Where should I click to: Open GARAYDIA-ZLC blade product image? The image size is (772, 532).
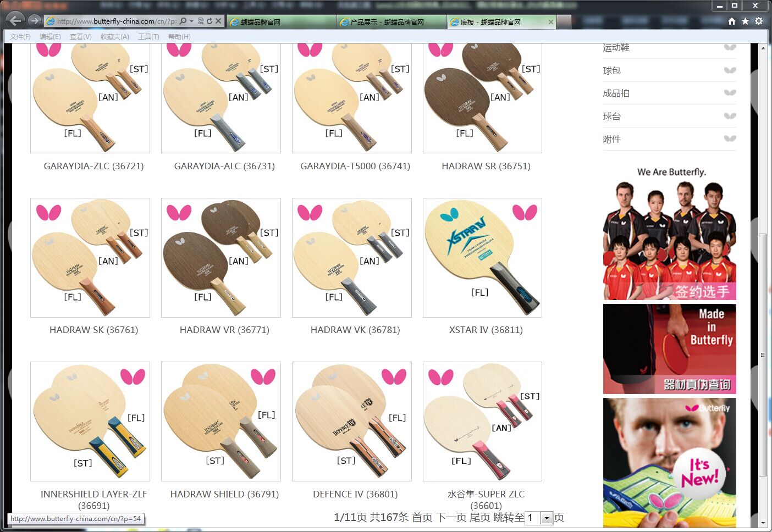90,98
